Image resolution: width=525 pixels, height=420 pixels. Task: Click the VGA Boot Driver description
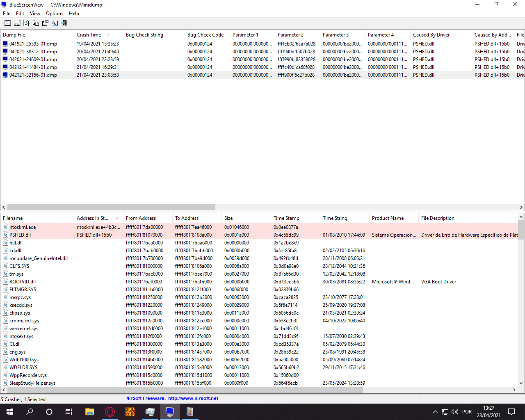(438, 281)
